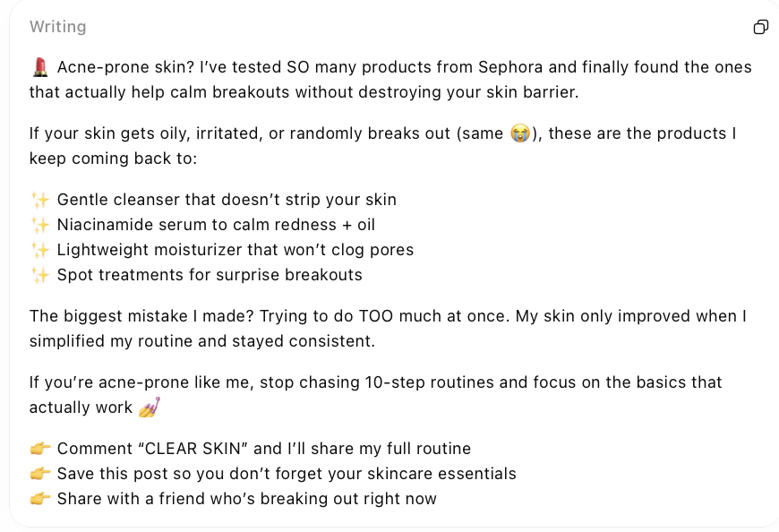Click the sparkles emoji beside Lightweight moisturizer
The width and height of the screenshot is (779, 532).
coord(39,250)
